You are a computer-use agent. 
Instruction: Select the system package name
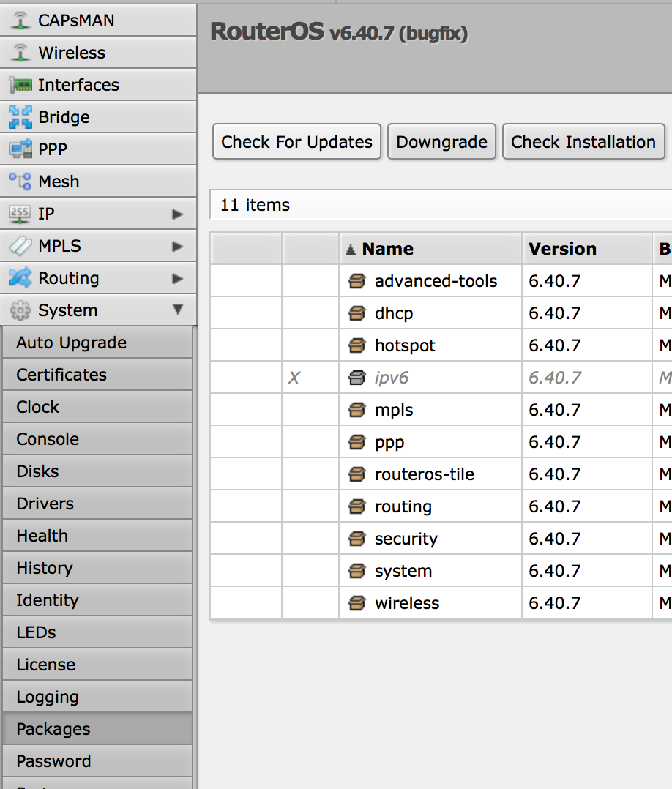tap(403, 571)
